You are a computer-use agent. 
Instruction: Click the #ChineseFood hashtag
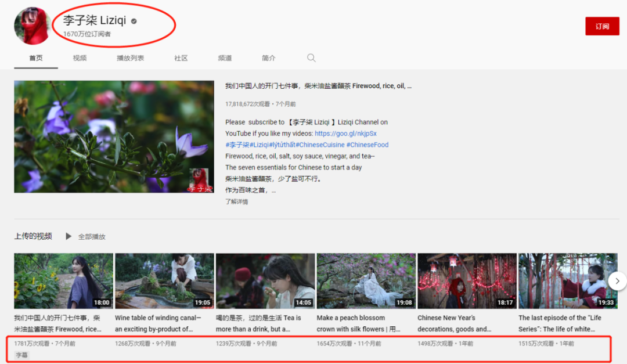tap(367, 145)
